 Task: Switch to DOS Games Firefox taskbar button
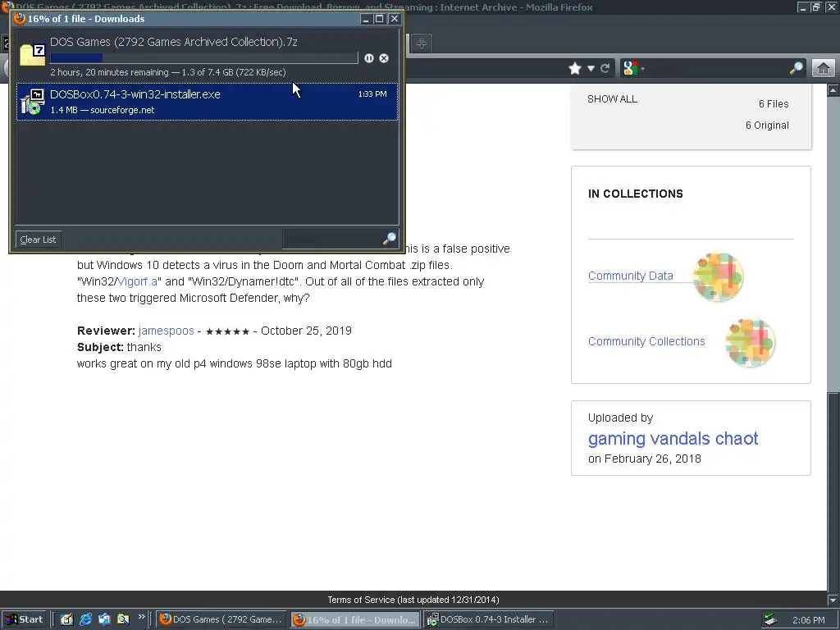pyautogui.click(x=221, y=620)
